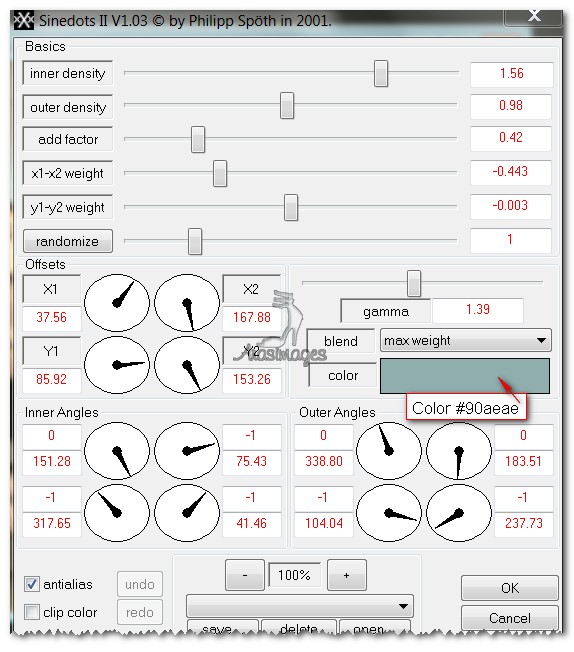
Task: Click the X1 offset value 37.56
Action: [52, 318]
